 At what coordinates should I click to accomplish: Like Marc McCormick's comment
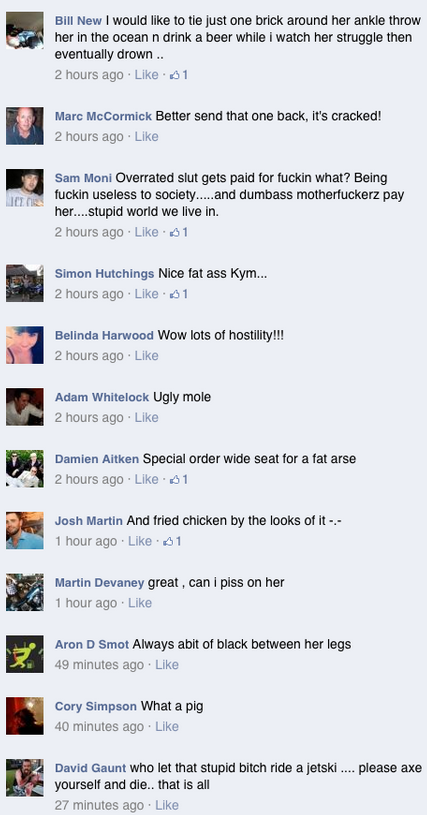tap(146, 137)
